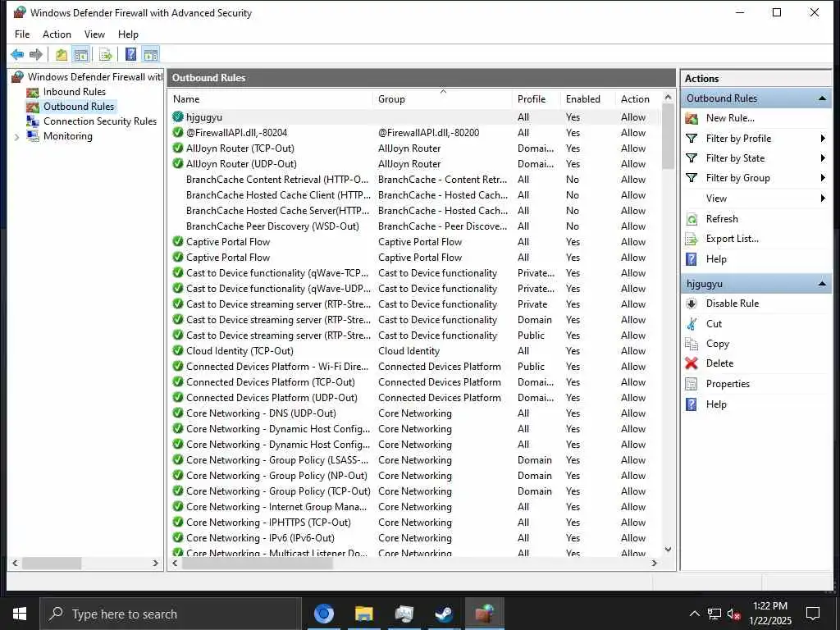The width and height of the screenshot is (840, 630).
Task: Click the Back arrow toolbar icon
Action: pyautogui.click(x=17, y=54)
